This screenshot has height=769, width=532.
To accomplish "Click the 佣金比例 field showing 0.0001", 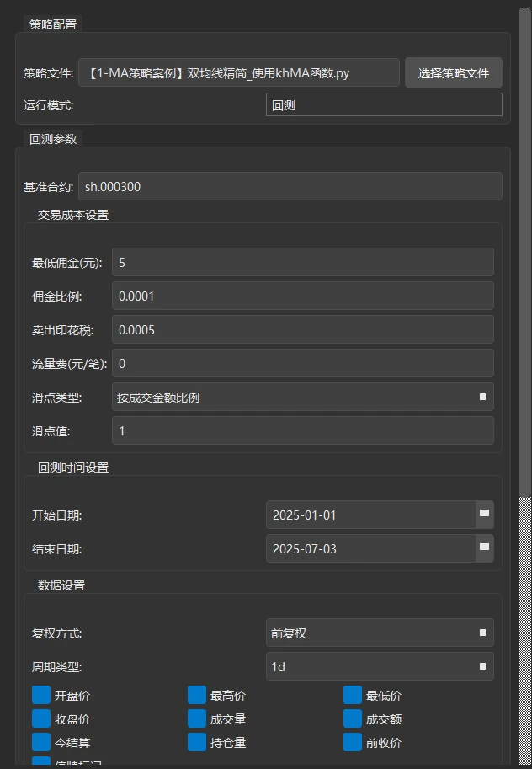I will point(302,296).
